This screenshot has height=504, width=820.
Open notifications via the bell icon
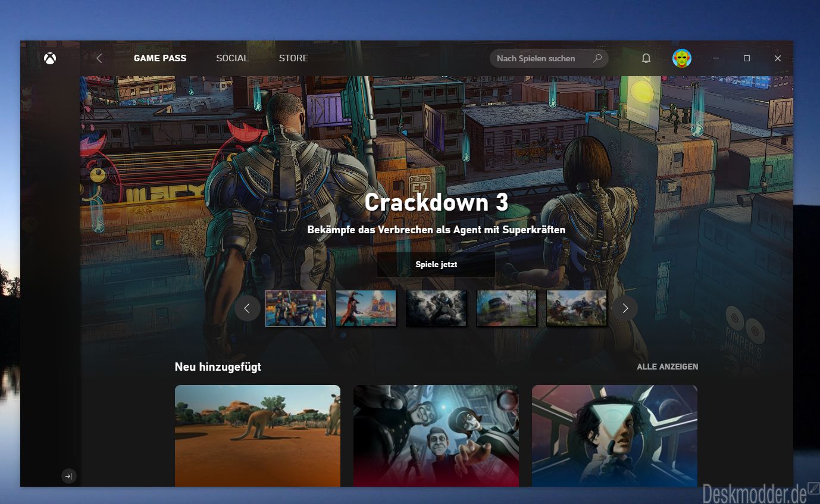(x=646, y=58)
